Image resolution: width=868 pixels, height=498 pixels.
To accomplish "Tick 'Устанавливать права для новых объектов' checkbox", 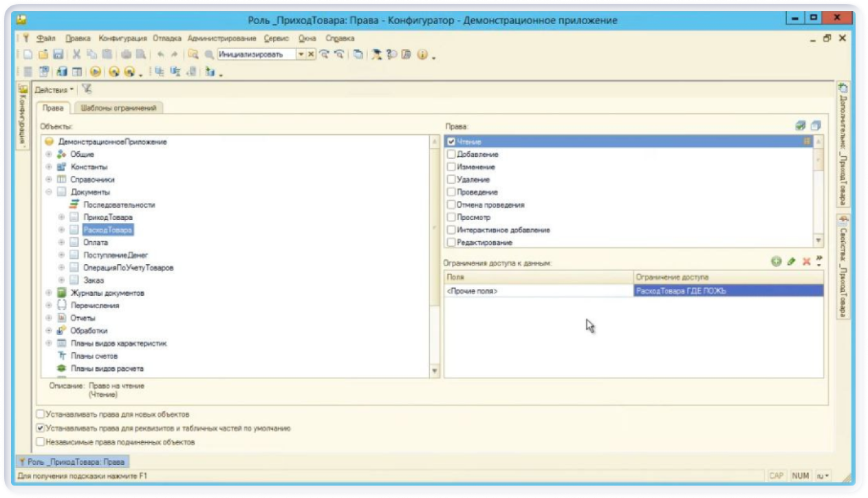I will [x=41, y=415].
